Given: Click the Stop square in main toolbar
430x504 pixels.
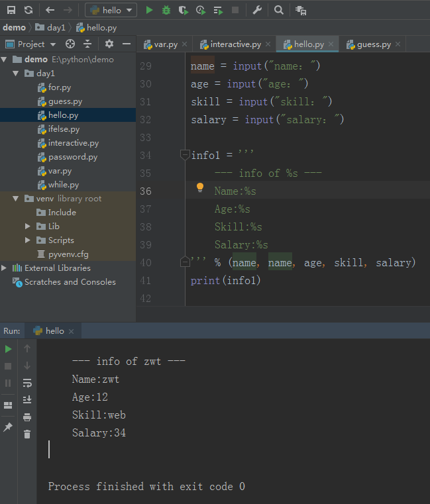Looking at the screenshot, I should click(235, 11).
